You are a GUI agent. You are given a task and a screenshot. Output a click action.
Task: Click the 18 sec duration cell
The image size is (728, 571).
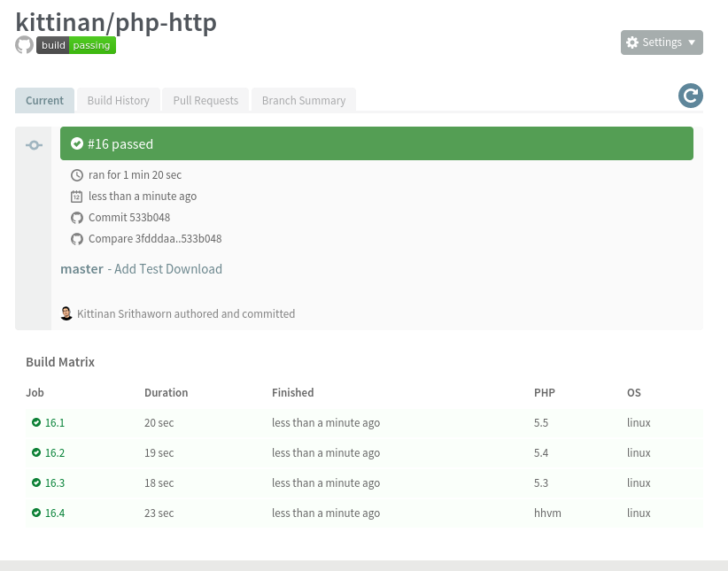(x=159, y=482)
